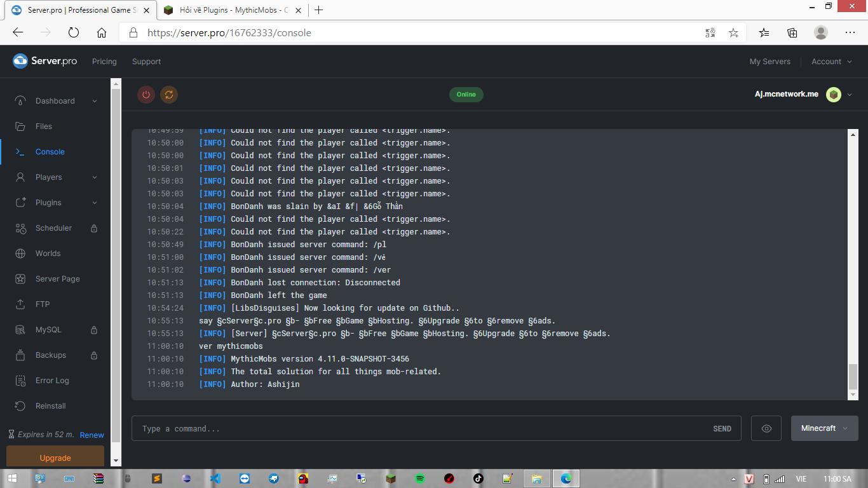Open the browser Collections icon
The image size is (868, 488).
(792, 32)
